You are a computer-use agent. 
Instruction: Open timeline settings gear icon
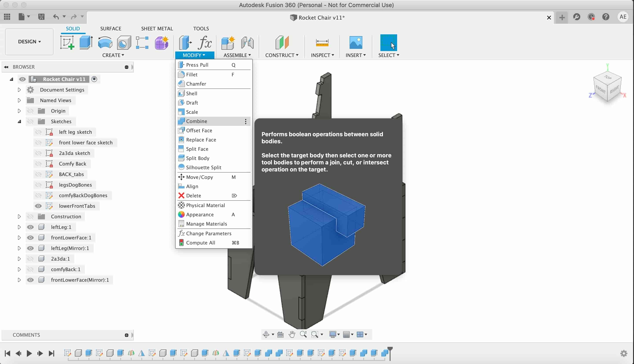pos(624,353)
